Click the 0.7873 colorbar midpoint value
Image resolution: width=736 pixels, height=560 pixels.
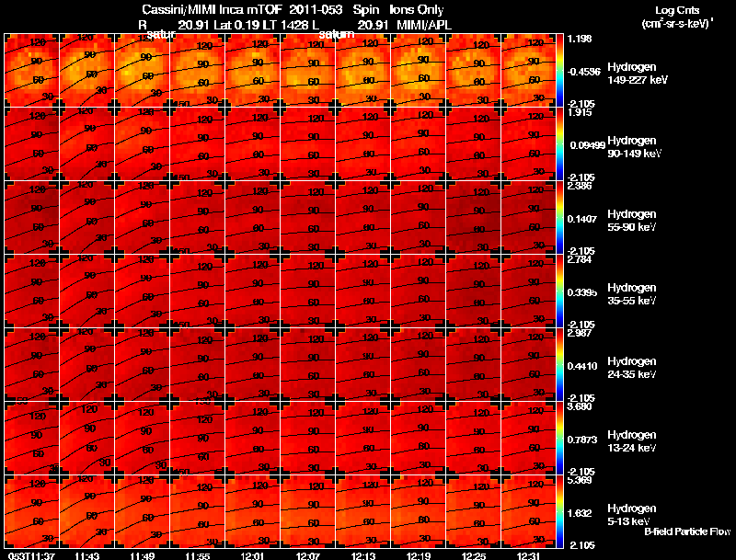[x=582, y=440]
